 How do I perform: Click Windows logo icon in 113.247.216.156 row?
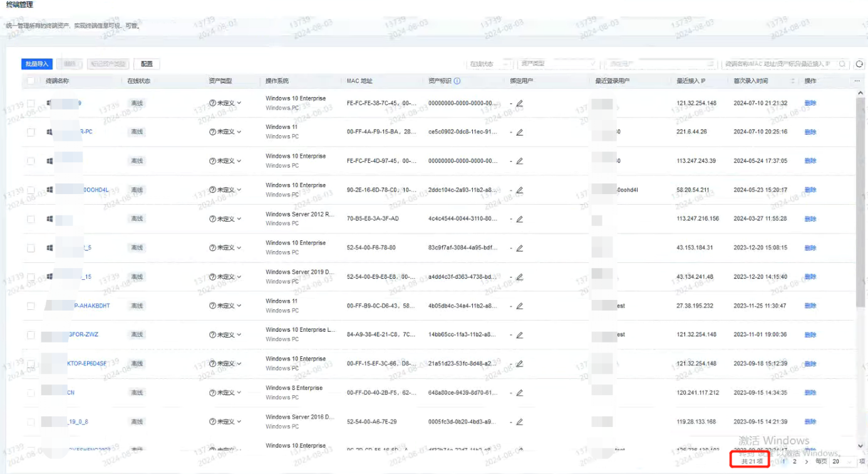coord(49,219)
